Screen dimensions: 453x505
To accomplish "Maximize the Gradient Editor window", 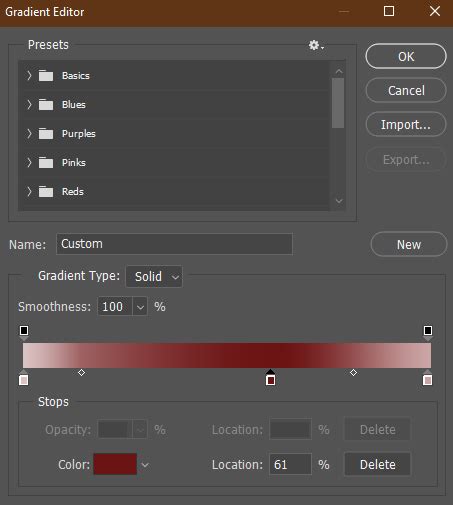I will tap(389, 11).
